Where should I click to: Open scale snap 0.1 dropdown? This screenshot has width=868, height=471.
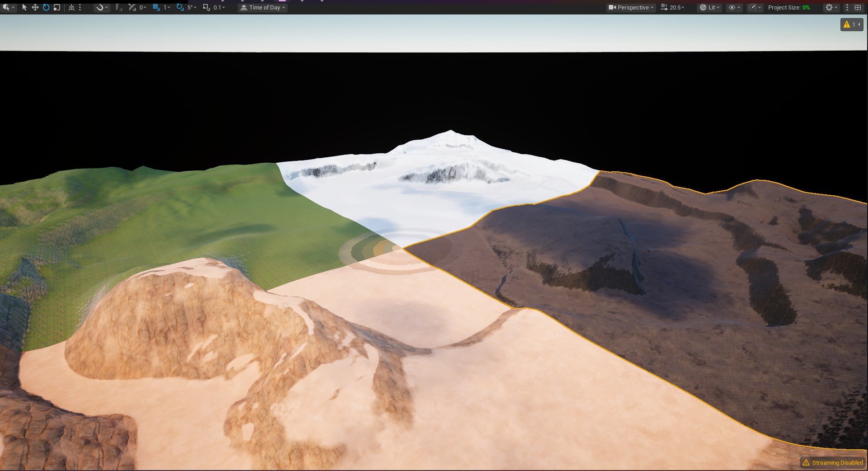coord(219,7)
